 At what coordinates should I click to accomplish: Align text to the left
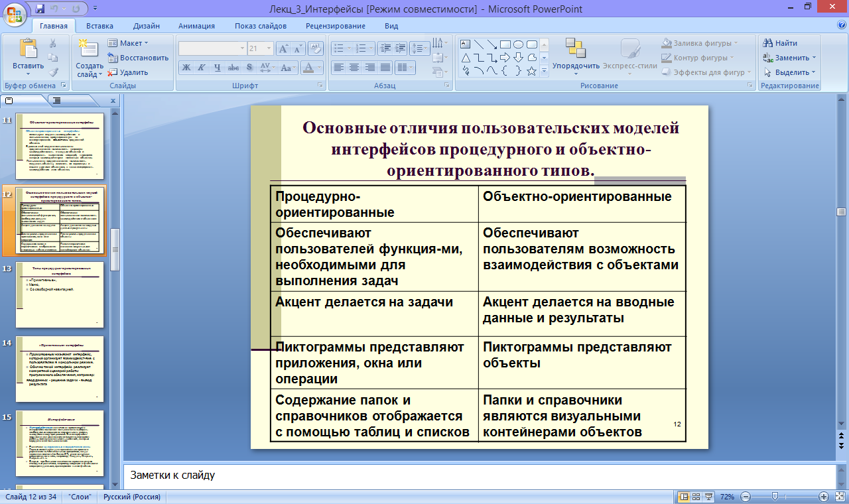pos(339,67)
